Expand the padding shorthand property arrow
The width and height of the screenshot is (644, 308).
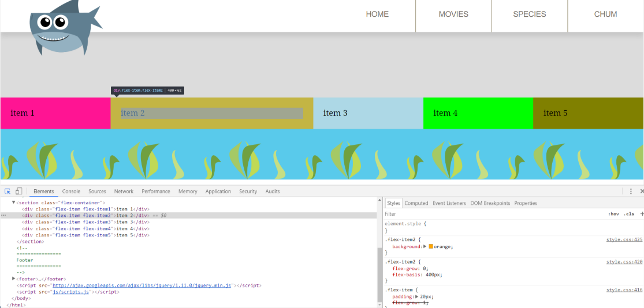click(417, 296)
